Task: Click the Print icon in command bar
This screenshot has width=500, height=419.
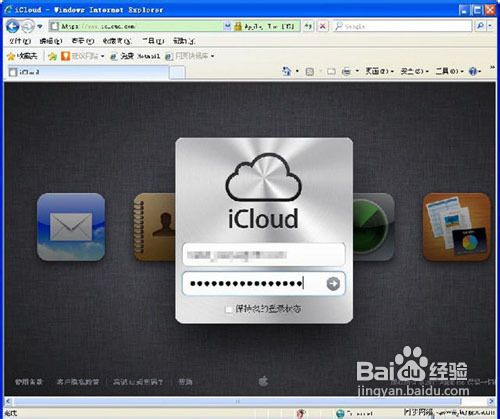Action: tap(347, 71)
